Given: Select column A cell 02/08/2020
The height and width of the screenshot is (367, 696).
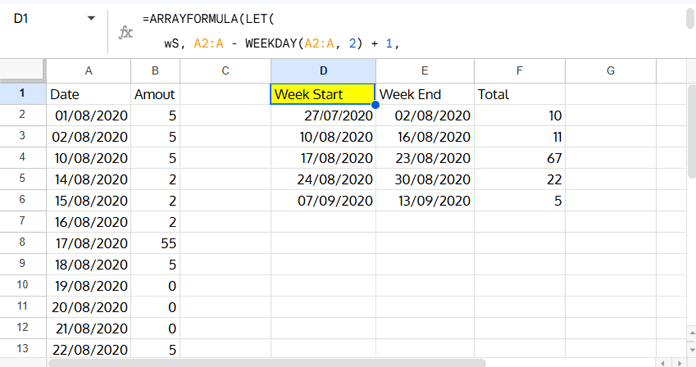Looking at the screenshot, I should tap(89, 137).
